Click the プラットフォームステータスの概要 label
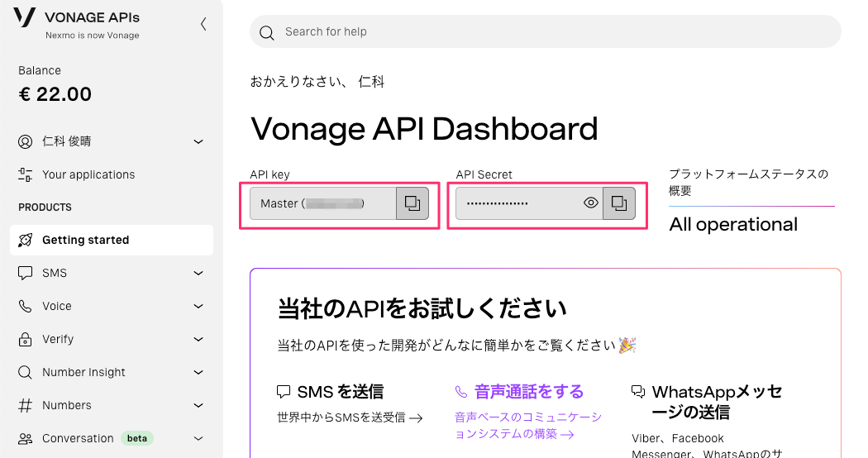 (x=748, y=182)
